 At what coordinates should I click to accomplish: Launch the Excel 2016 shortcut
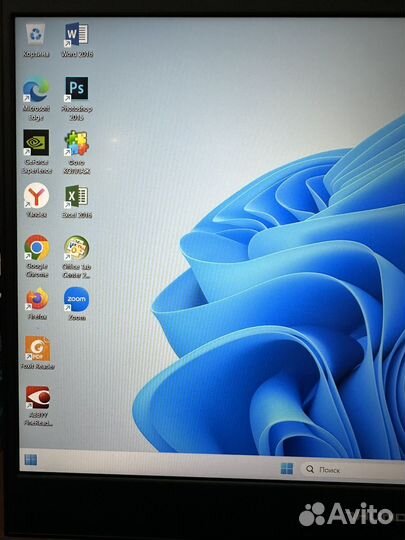[x=76, y=201]
